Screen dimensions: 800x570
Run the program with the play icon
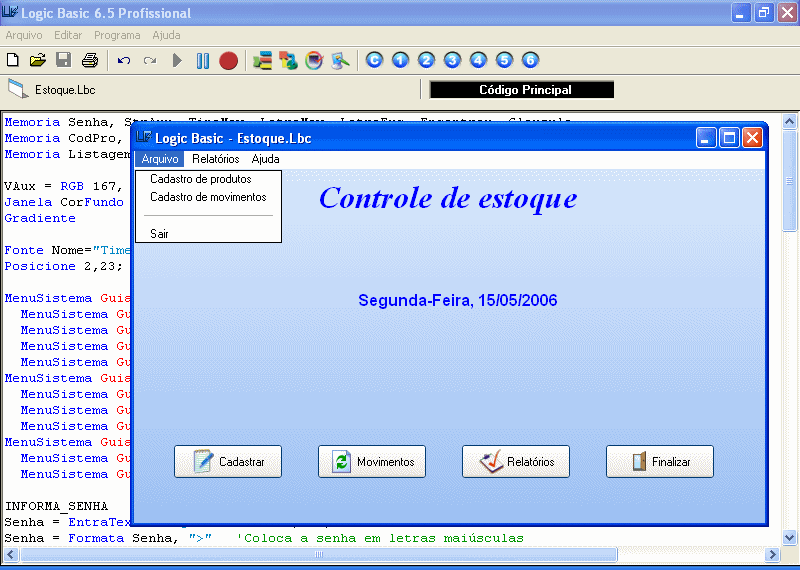tap(177, 61)
